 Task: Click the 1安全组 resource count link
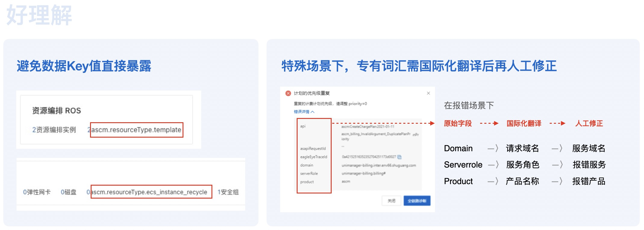(x=228, y=192)
